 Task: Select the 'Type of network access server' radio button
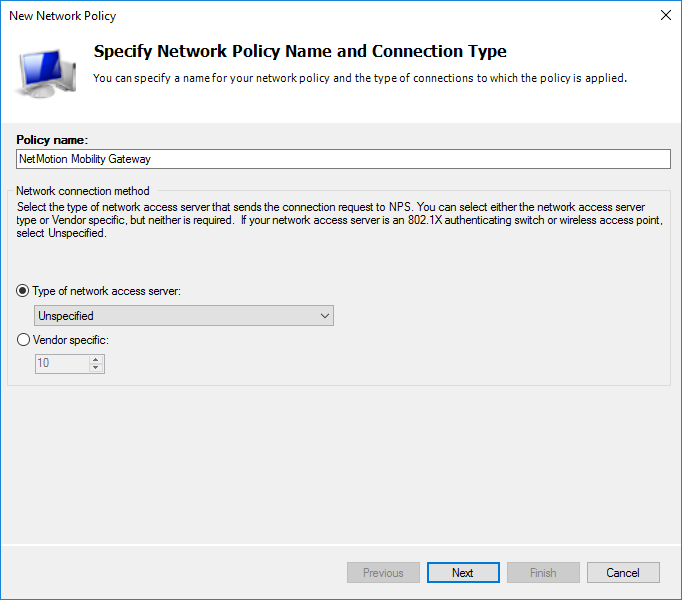(x=23, y=291)
